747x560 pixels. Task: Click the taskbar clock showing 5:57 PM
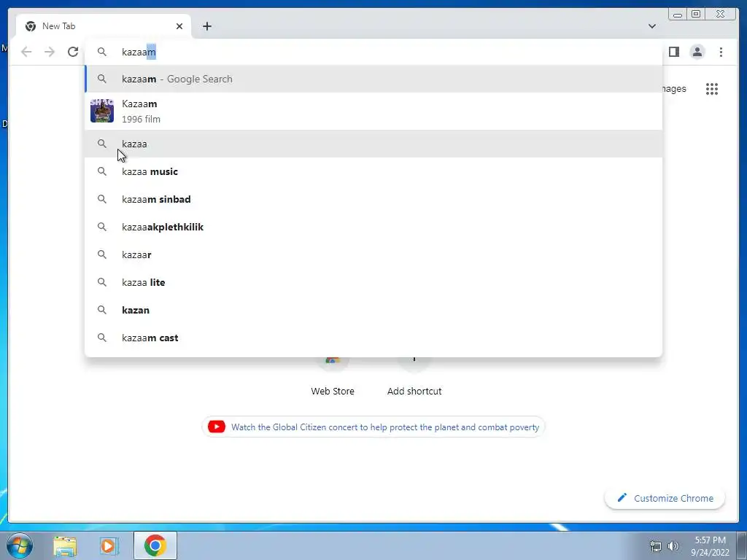click(x=710, y=546)
